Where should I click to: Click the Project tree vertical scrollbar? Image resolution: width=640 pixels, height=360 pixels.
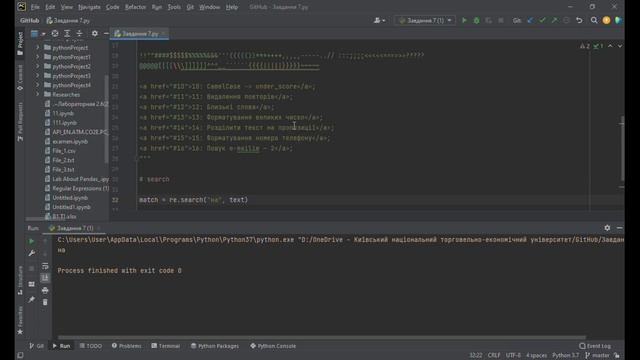pyautogui.click(x=107, y=118)
